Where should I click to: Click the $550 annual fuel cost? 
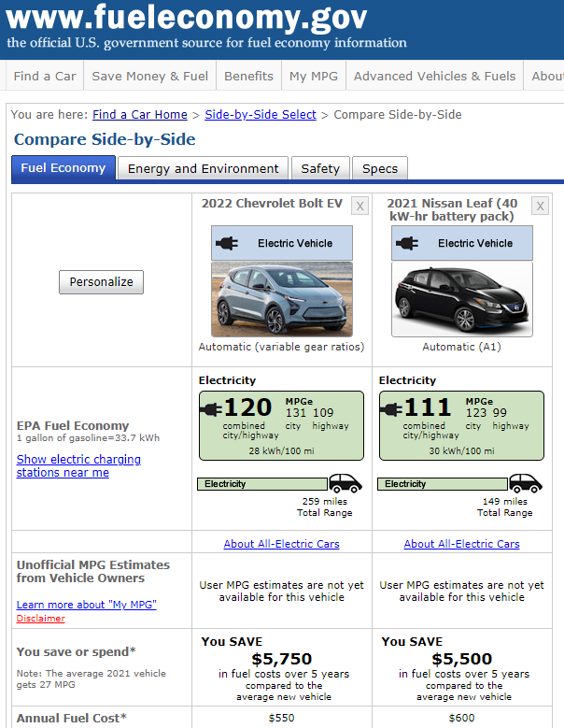[x=282, y=718]
